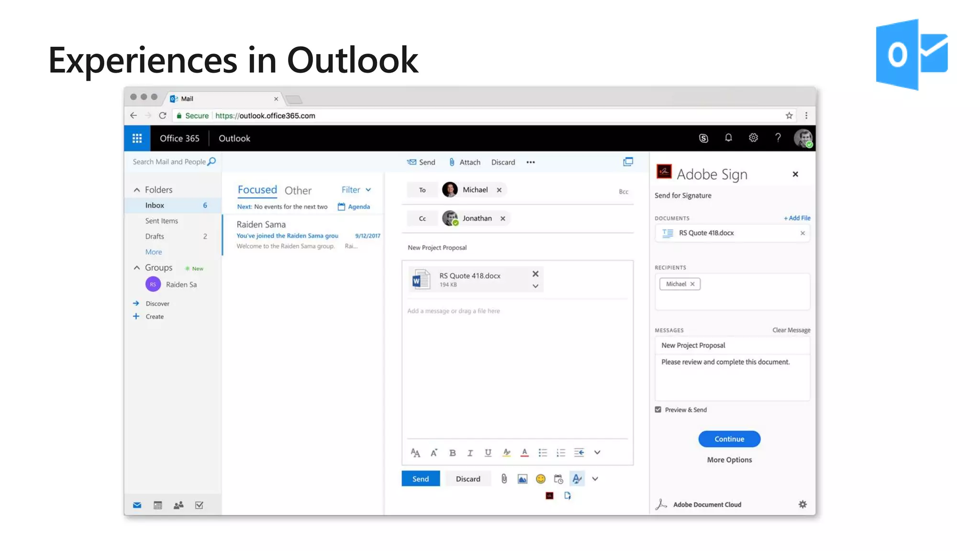Click the Skype icon in header

703,138
